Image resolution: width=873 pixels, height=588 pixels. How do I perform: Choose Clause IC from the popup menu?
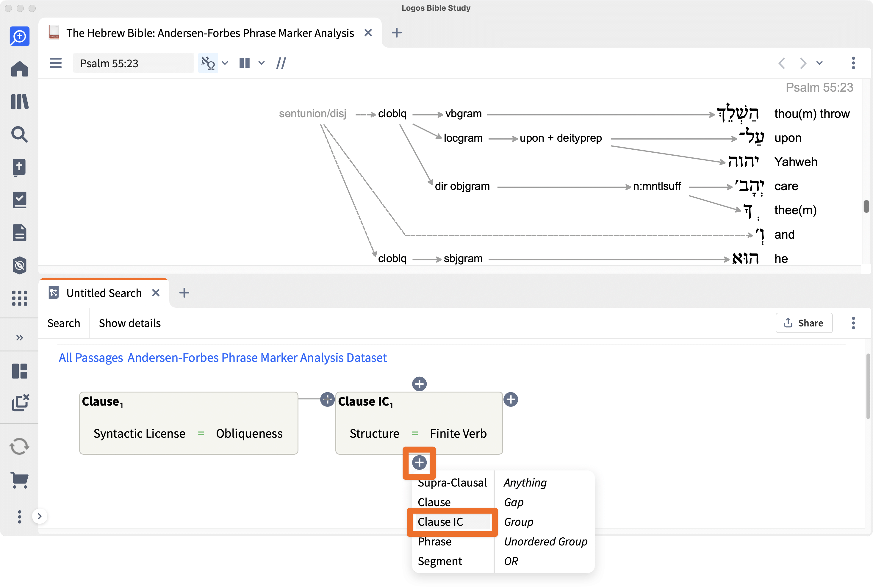coord(452,522)
